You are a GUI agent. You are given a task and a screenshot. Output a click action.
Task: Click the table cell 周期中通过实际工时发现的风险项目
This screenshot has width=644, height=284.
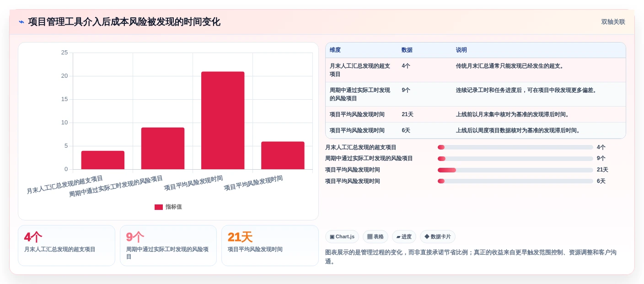tap(361, 94)
